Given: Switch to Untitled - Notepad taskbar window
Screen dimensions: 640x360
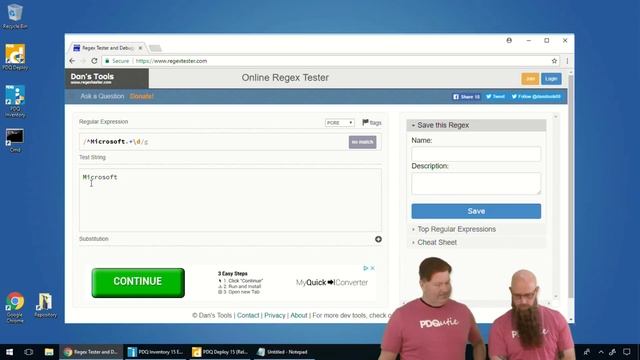Looking at the screenshot, I should (284, 352).
